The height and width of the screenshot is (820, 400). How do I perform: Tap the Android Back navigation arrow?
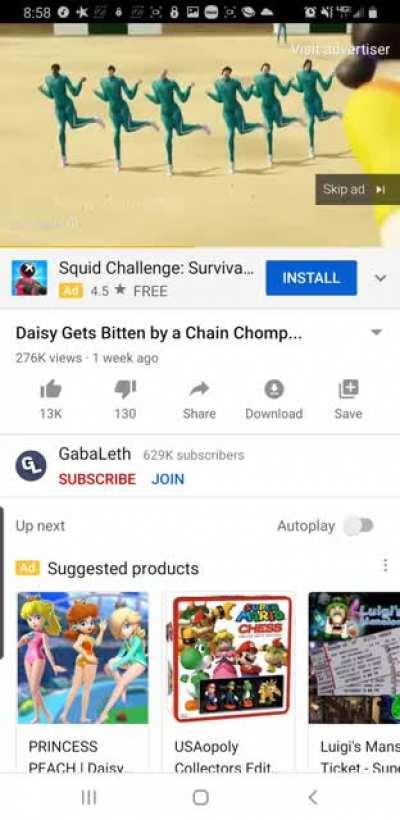[x=313, y=798]
